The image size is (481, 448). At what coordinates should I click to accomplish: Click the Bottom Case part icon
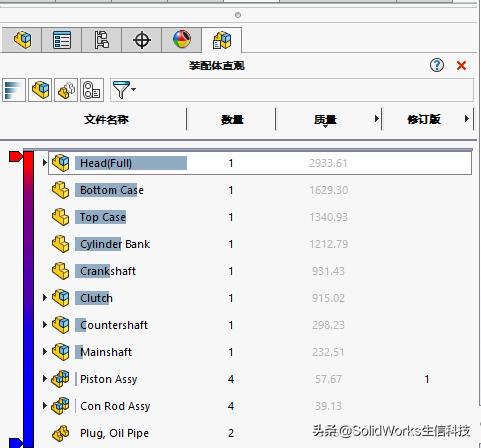coord(61,190)
